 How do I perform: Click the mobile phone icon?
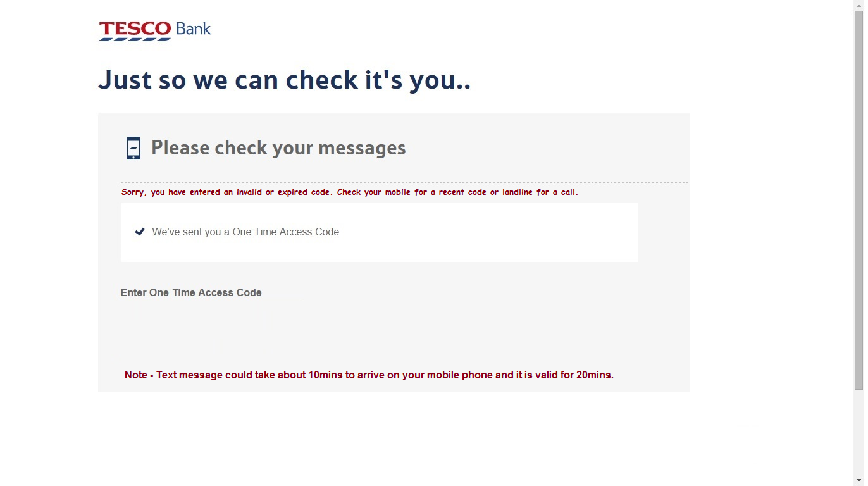(x=133, y=148)
